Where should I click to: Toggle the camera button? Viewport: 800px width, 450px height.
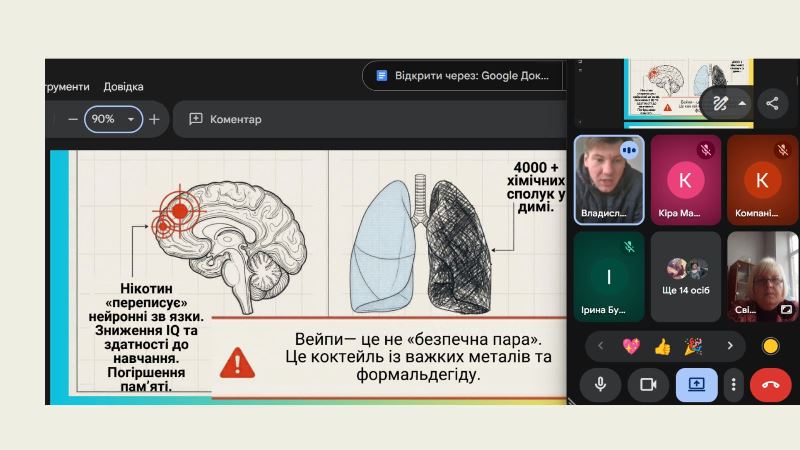click(x=648, y=384)
